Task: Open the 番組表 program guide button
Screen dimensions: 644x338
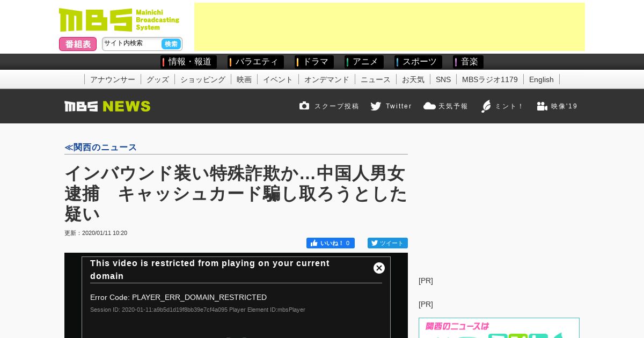Action: point(78,44)
